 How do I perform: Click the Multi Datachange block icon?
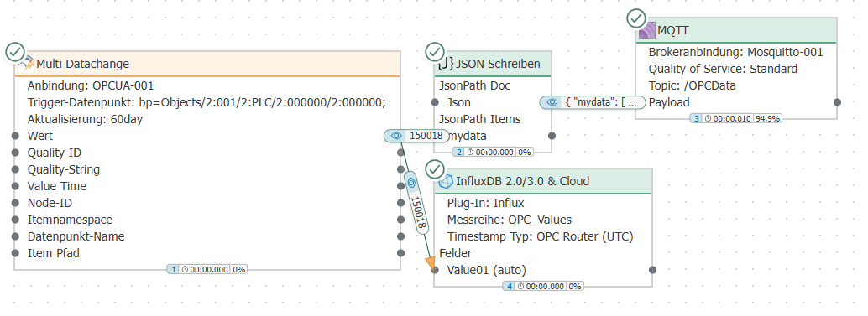coord(26,64)
